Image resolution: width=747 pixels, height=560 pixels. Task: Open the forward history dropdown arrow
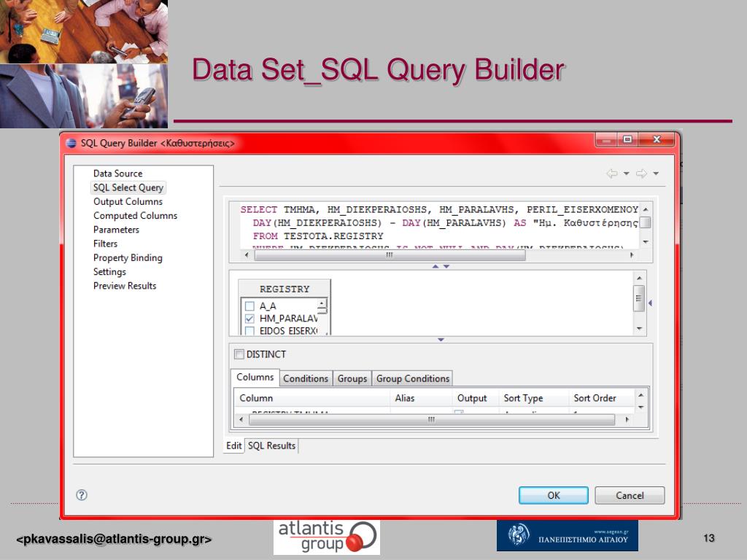[x=656, y=174]
